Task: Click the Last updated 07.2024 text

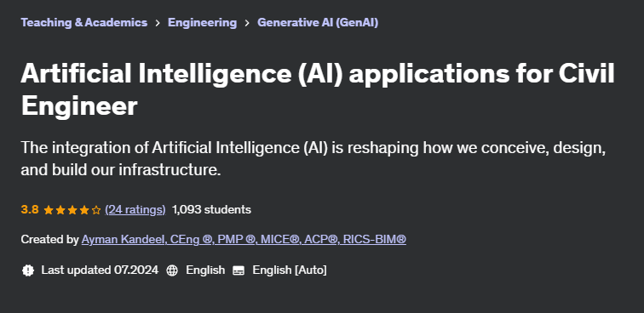Action: point(100,270)
